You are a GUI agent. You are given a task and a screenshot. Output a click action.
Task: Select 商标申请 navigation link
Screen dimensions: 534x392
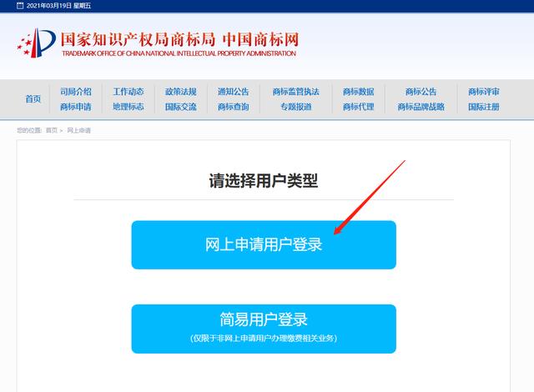coord(76,107)
